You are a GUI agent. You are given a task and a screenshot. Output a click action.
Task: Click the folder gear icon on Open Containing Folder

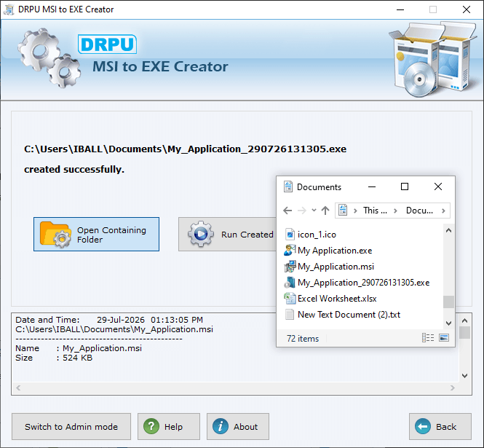pyautogui.click(x=55, y=235)
